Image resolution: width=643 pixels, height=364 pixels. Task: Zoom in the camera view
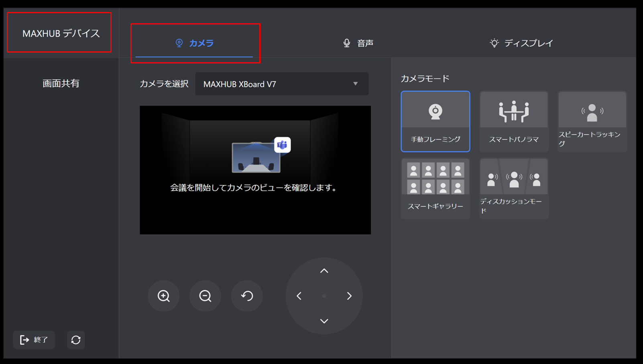coord(164,296)
